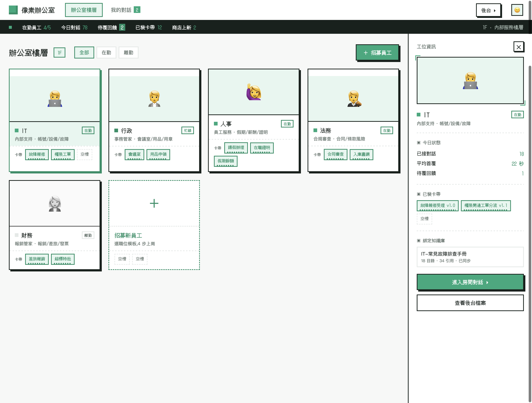Select the 財務 offline employee avatar
The height and width of the screenshot is (403, 532).
pyautogui.click(x=55, y=204)
